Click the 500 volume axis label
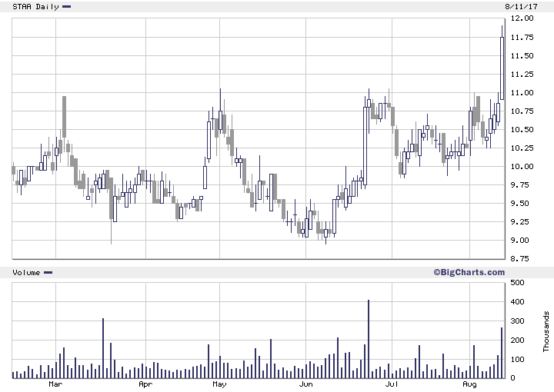554x392 pixels. 518,283
